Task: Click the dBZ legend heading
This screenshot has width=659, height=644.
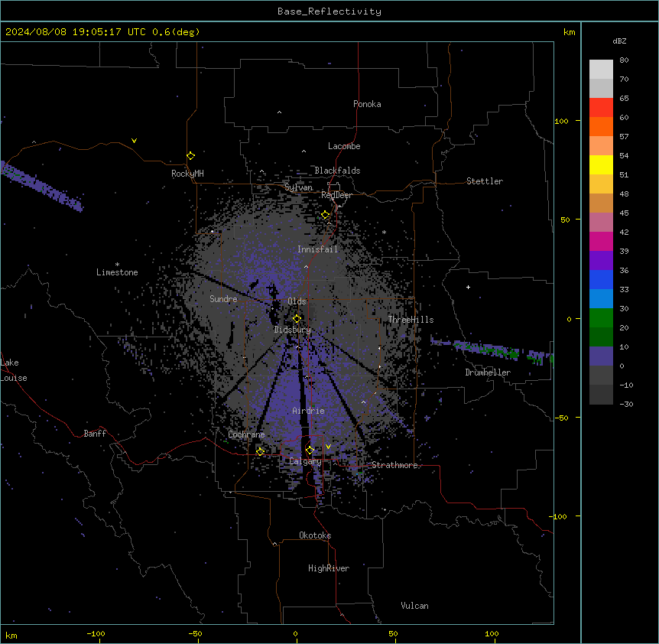Action: click(619, 41)
